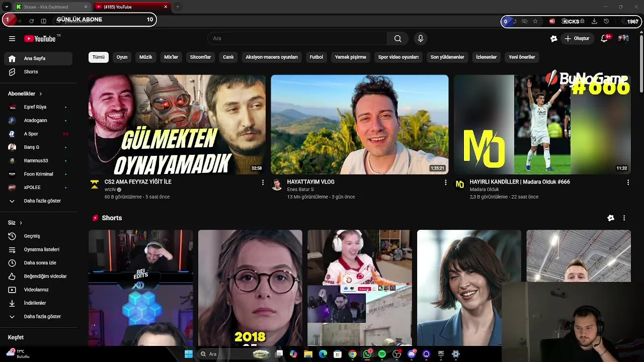Open the Shorts section three-dot menu

(624, 218)
